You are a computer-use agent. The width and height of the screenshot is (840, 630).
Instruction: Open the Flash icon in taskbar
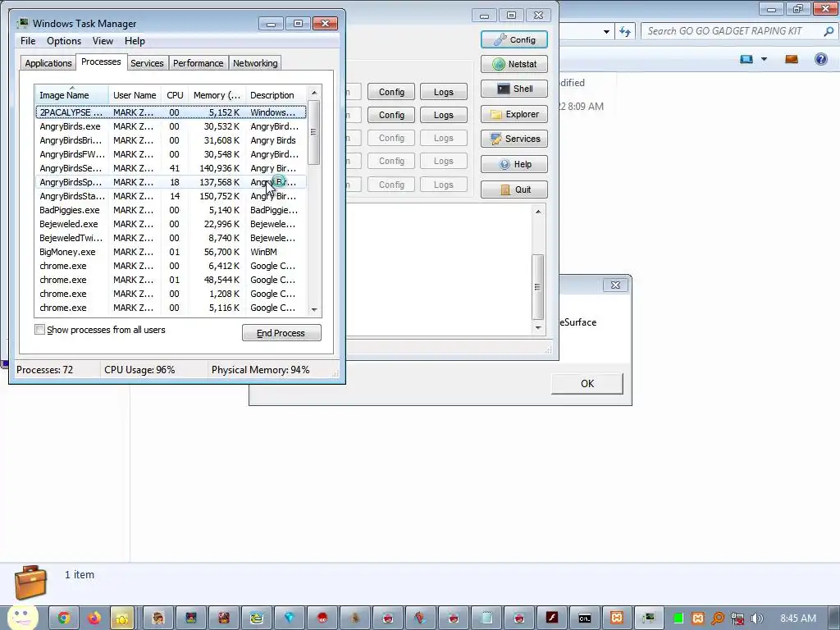(552, 619)
